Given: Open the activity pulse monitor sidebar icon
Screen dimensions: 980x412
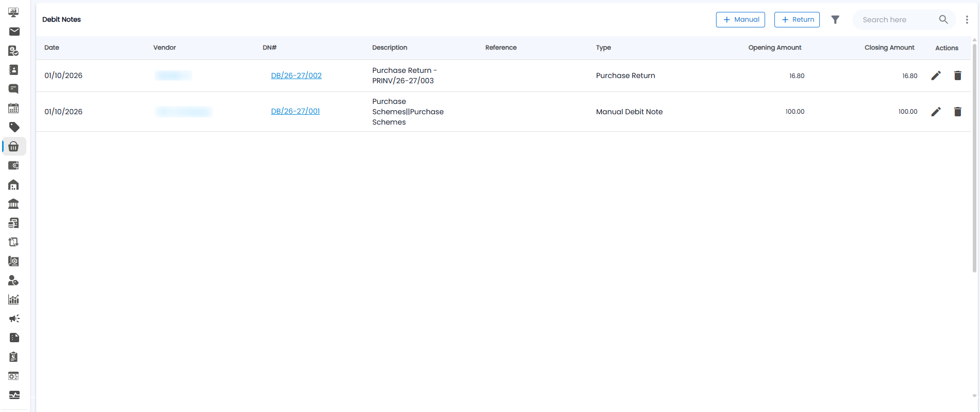Looking at the screenshot, I should [14, 395].
